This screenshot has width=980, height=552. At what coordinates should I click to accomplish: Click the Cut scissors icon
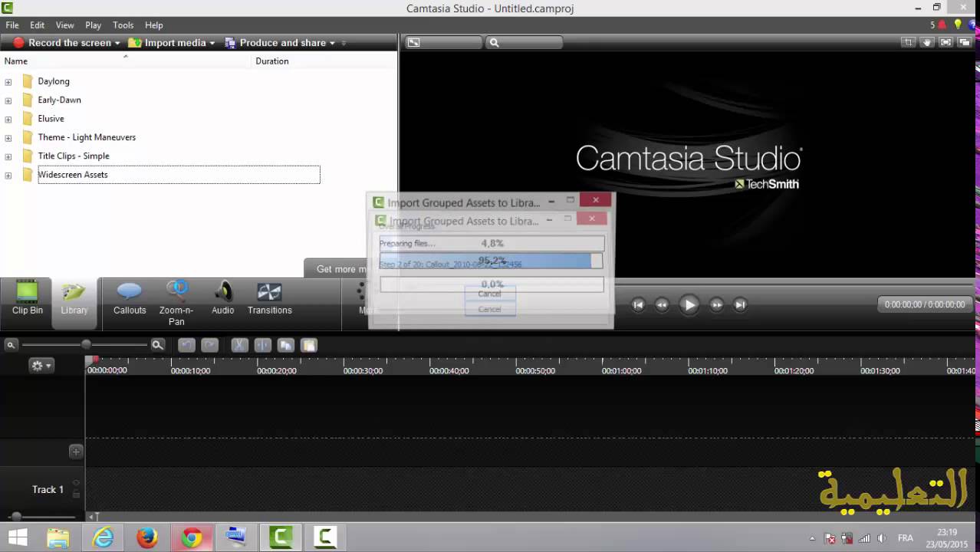(x=240, y=345)
